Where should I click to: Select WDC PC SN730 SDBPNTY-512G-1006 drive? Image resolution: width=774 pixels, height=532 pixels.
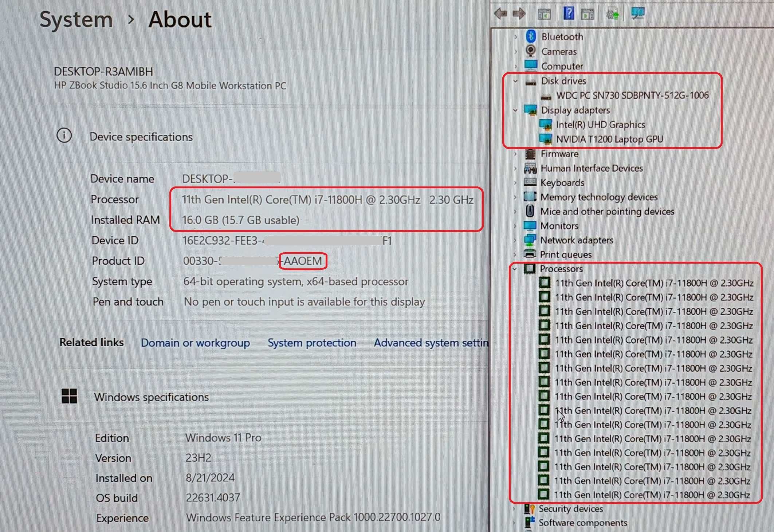tap(632, 95)
